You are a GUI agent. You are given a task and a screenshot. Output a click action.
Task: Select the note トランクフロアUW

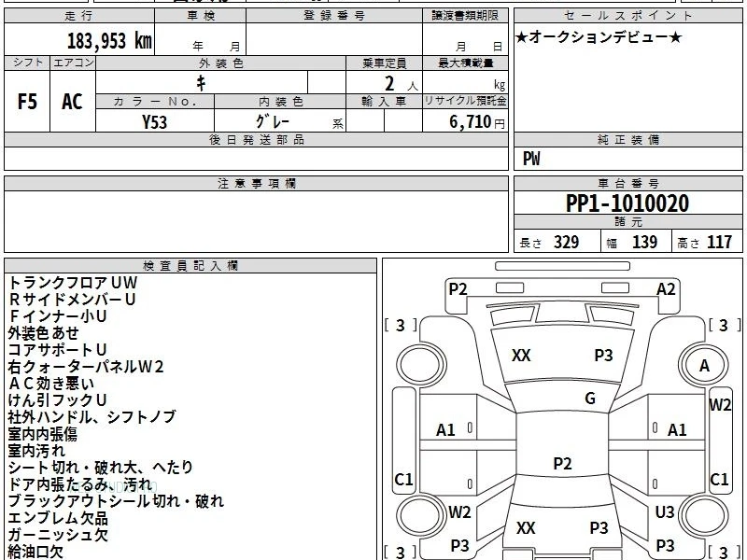point(73,283)
